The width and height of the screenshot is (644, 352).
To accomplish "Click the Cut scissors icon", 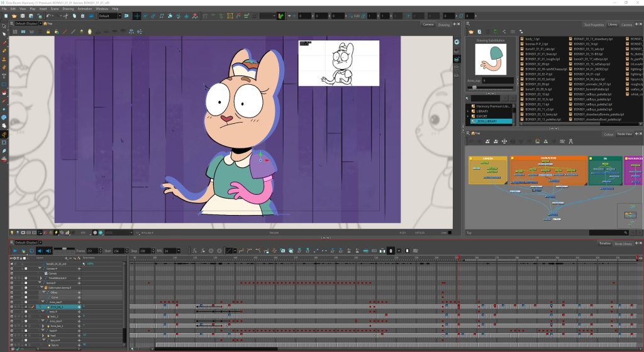I will pyautogui.click(x=65, y=16).
